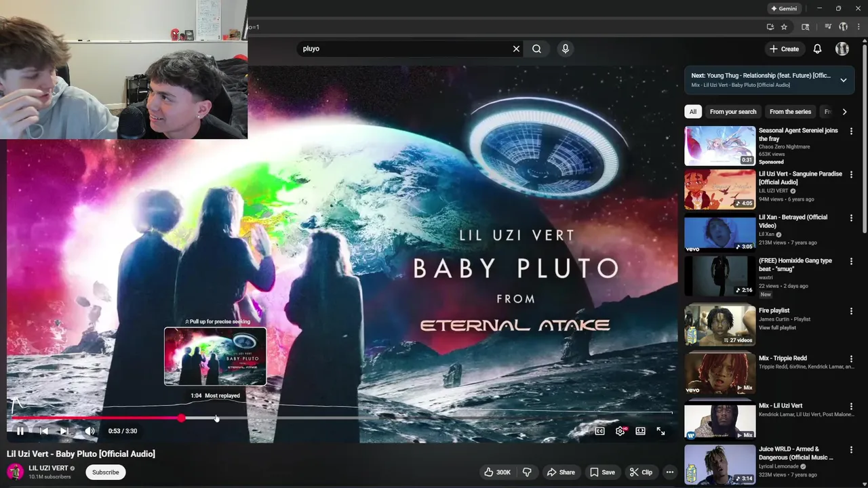Open Lil Xan Betrayed video title

tap(793, 221)
